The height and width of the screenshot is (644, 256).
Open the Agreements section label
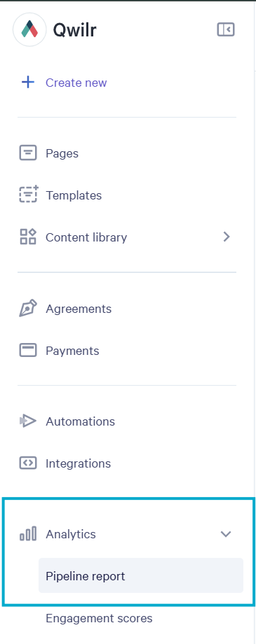(79, 309)
